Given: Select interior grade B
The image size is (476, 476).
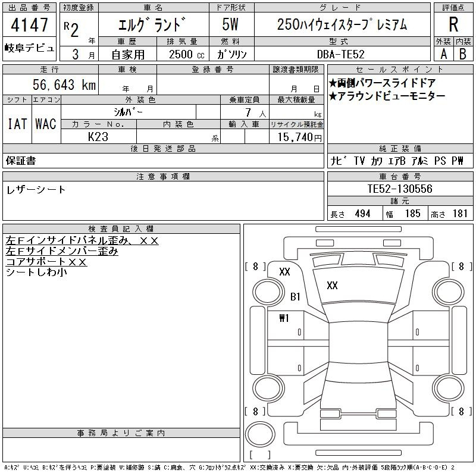Looking at the screenshot, I should pyautogui.click(x=463, y=54).
